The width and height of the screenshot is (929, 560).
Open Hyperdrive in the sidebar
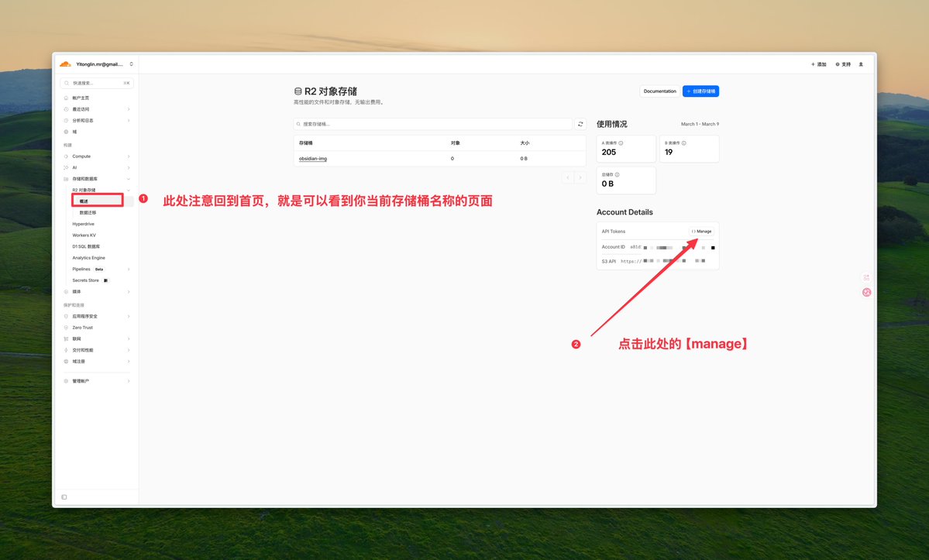pyautogui.click(x=83, y=224)
